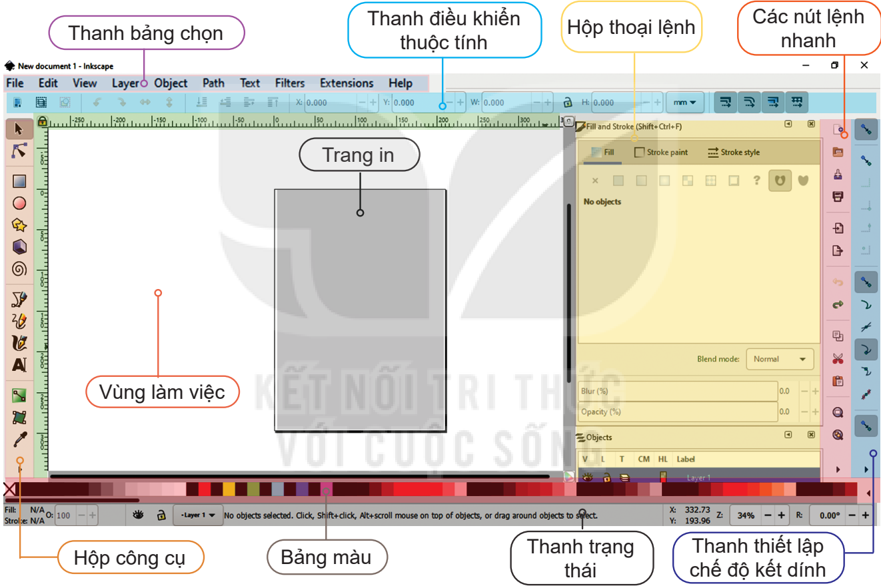Increase the rotation with plus button
881x588 pixels.
[x=866, y=515]
